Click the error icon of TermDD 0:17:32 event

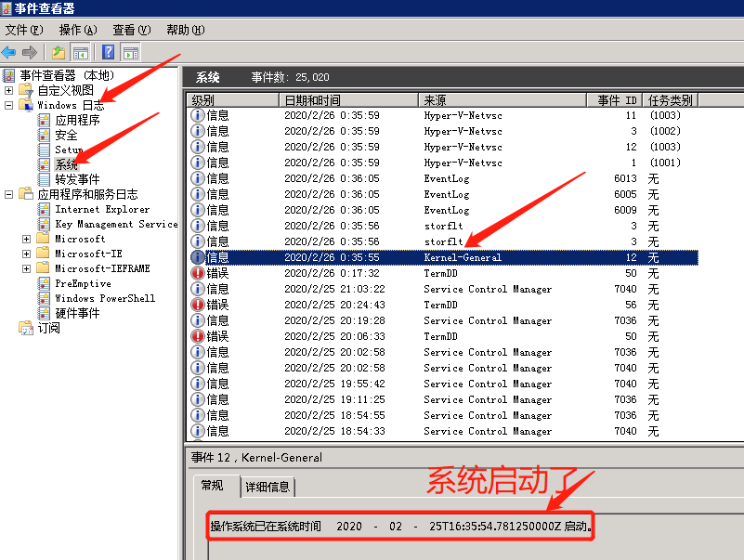(198, 273)
